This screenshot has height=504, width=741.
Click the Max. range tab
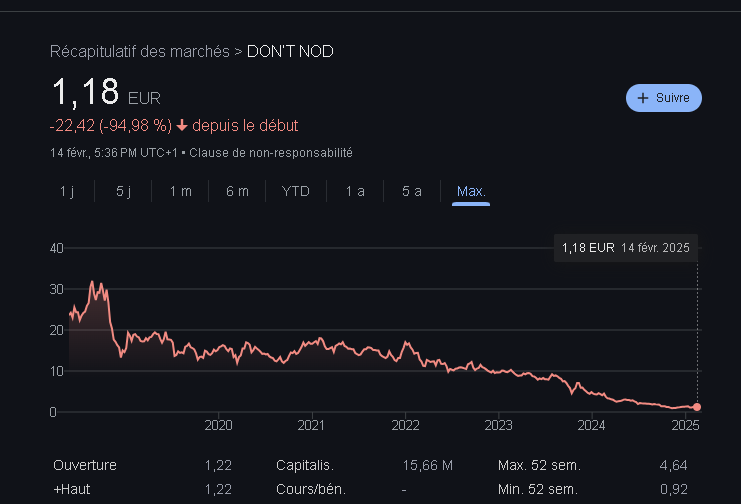tap(471, 191)
